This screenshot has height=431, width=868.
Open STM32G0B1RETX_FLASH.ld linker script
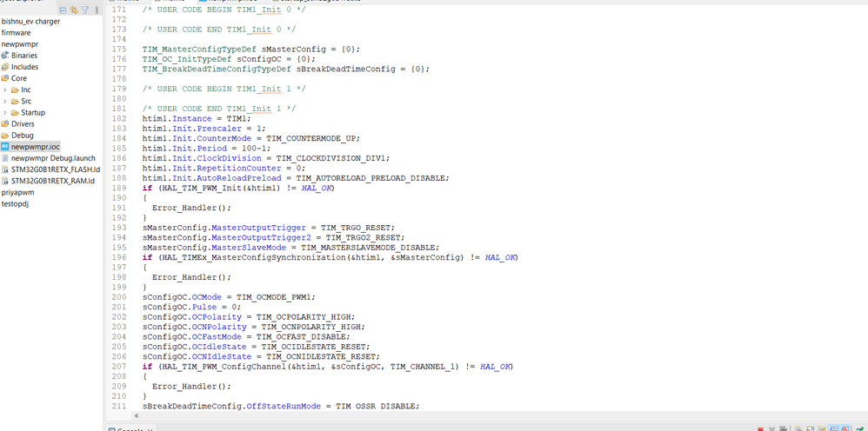coord(56,169)
